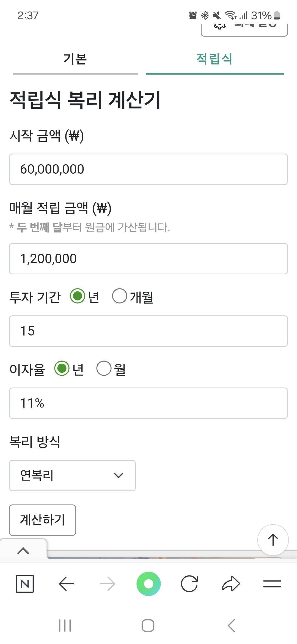Click the 시작 금액 input showing 60,000,000
297x644 pixels.
(148, 169)
